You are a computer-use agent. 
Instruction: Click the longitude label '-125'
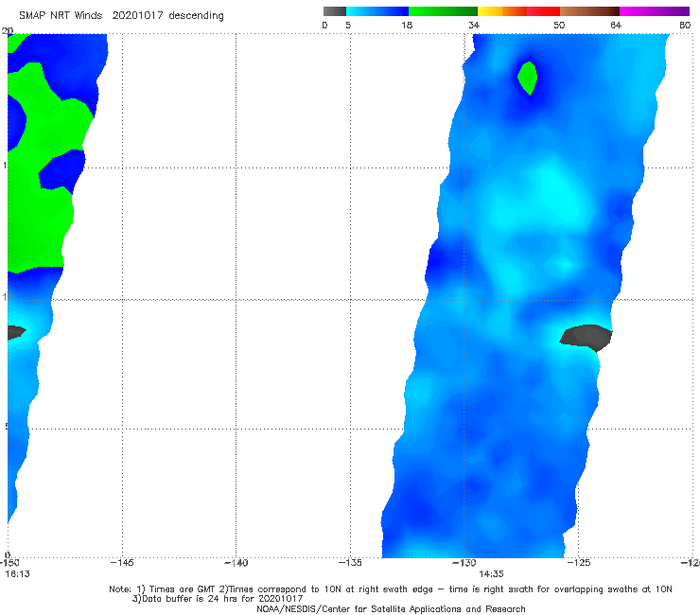578,563
